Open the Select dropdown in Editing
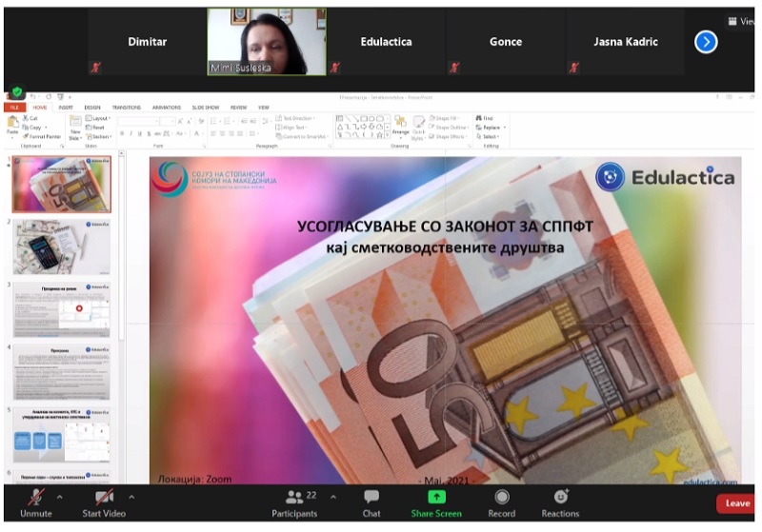 [x=488, y=136]
